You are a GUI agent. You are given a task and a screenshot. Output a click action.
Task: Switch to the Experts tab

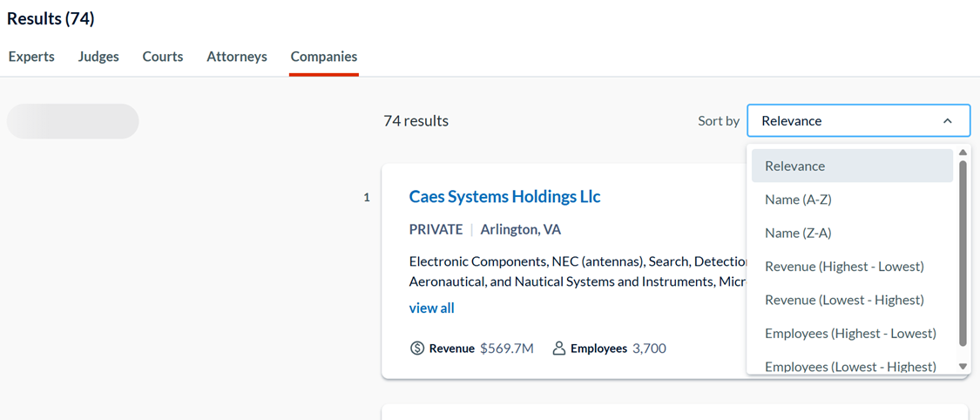[x=31, y=57]
